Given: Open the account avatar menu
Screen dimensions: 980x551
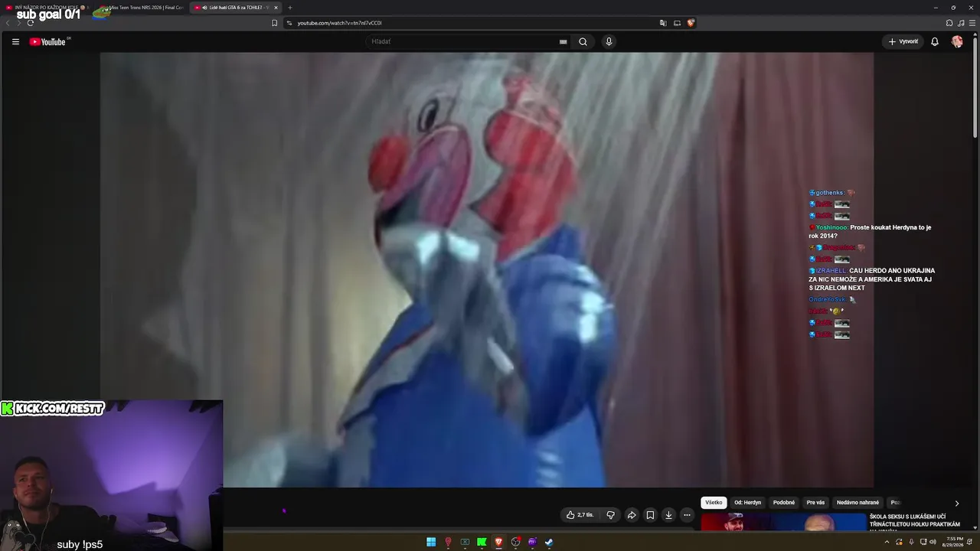Looking at the screenshot, I should (x=957, y=42).
